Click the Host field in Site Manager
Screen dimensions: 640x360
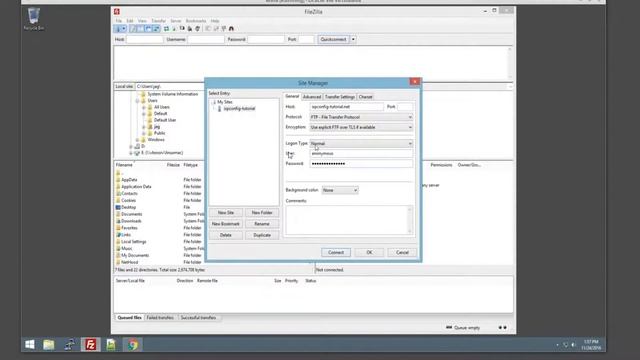point(347,107)
